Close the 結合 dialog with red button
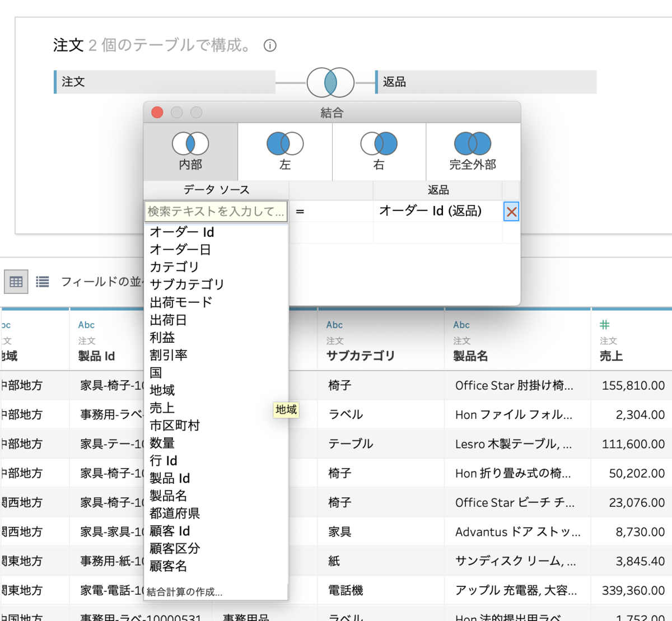Screen dimensions: 672x621 pos(157,113)
